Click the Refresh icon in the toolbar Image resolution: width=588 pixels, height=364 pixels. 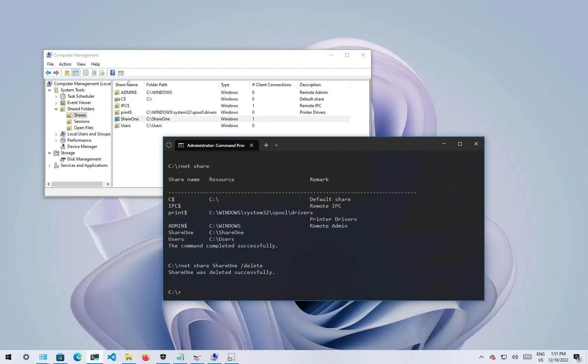[94, 73]
